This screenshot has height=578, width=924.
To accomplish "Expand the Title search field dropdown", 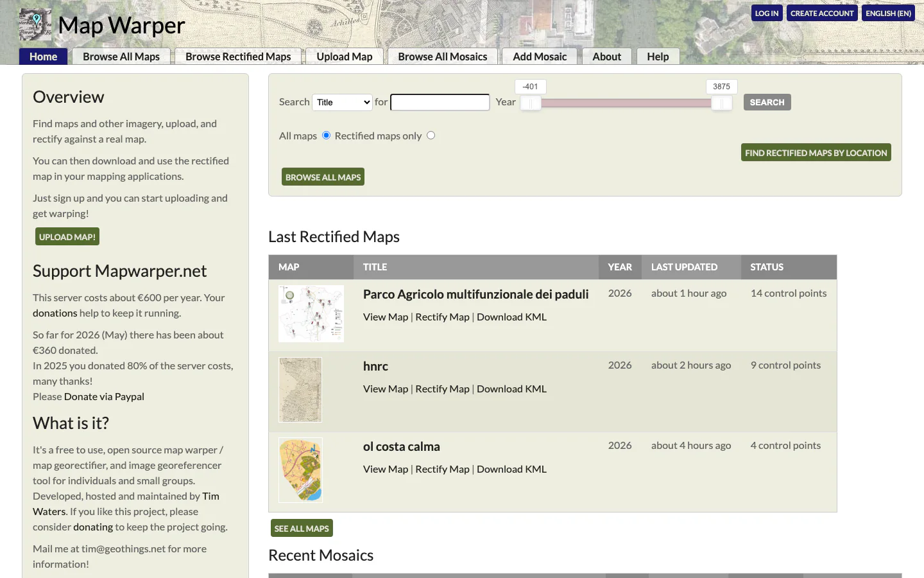I will [x=342, y=102].
